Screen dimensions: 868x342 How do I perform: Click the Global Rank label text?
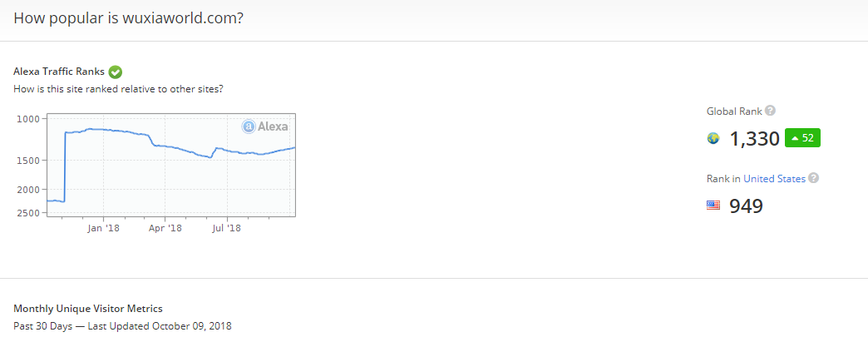[734, 111]
